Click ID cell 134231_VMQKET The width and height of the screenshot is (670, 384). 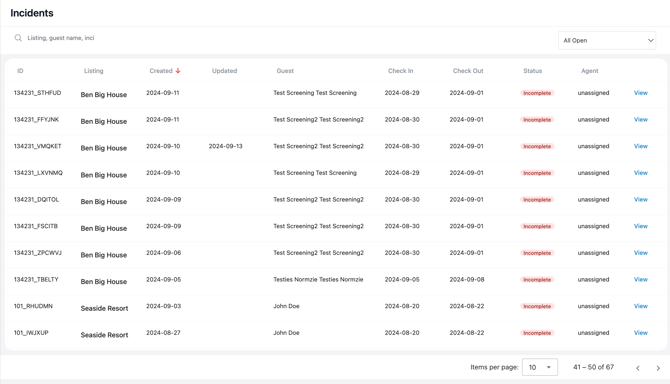[x=37, y=146]
